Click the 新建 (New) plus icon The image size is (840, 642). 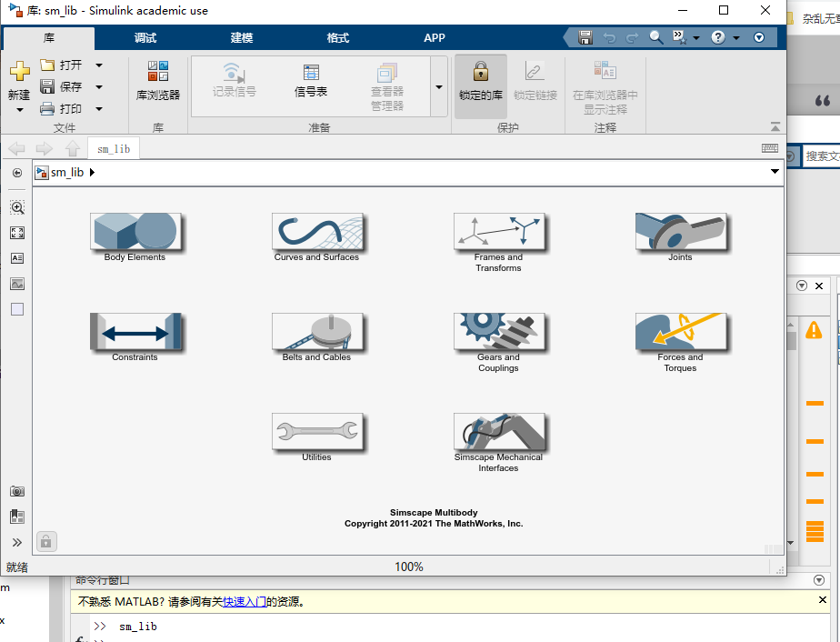[x=19, y=71]
